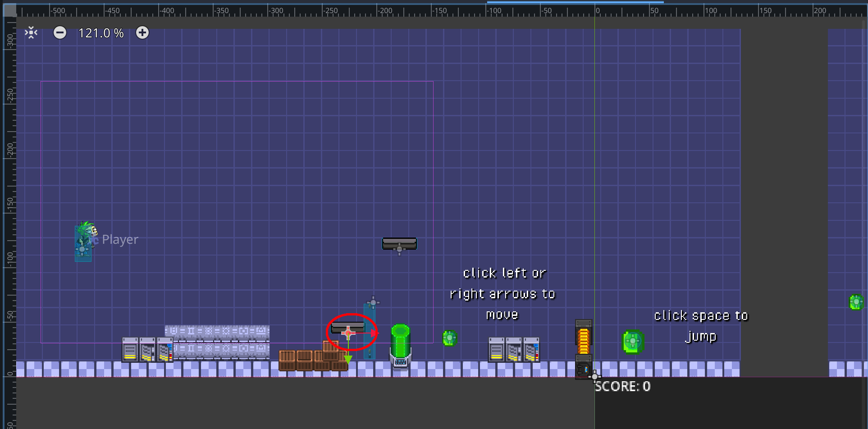Click the 121.0 % zoom indicator
The image size is (868, 429).
point(101,32)
